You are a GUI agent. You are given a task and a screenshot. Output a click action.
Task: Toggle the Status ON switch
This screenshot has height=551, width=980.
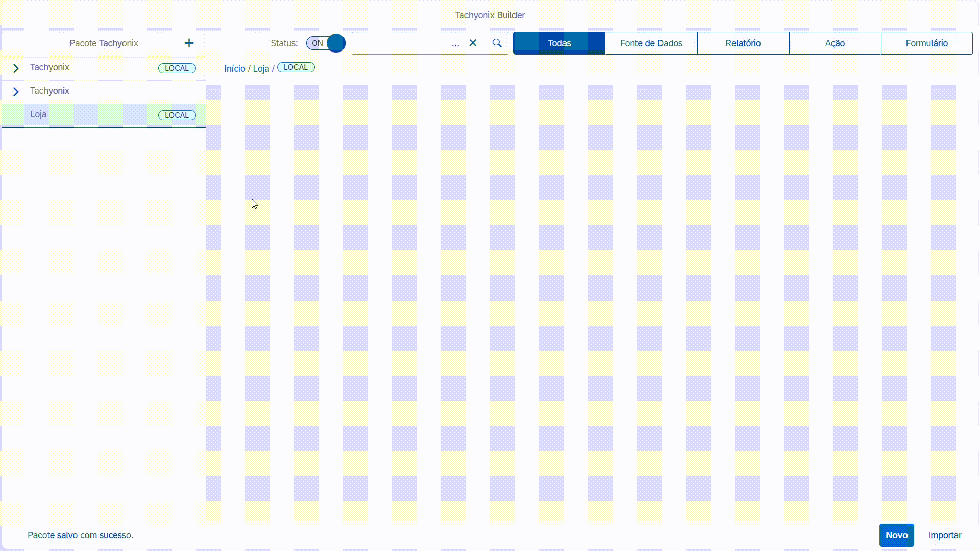(326, 43)
